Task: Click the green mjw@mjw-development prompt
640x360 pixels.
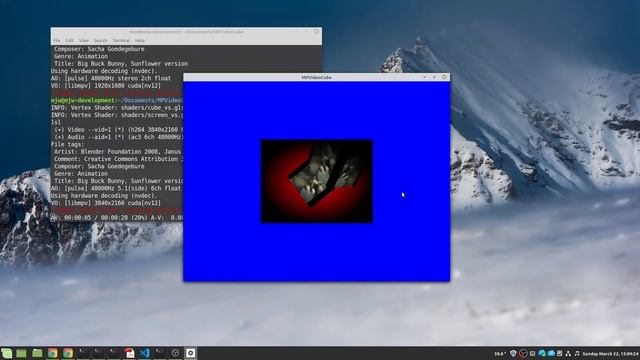Action: 84,100
